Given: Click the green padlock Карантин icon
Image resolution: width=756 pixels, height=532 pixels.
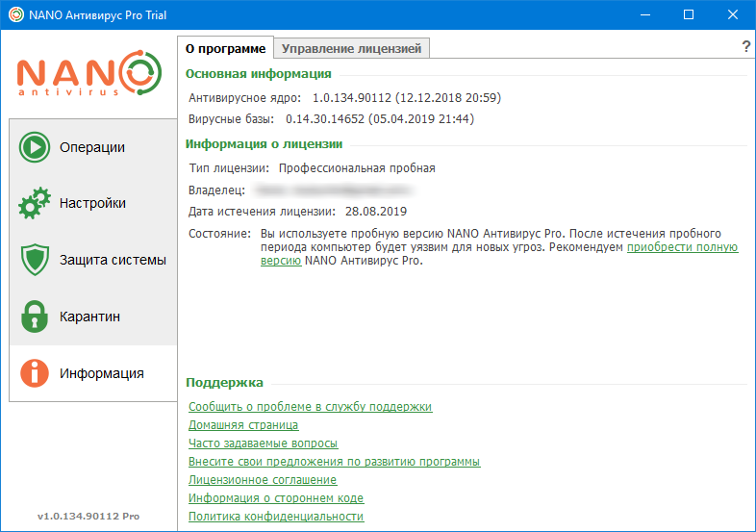Looking at the screenshot, I should (35, 317).
